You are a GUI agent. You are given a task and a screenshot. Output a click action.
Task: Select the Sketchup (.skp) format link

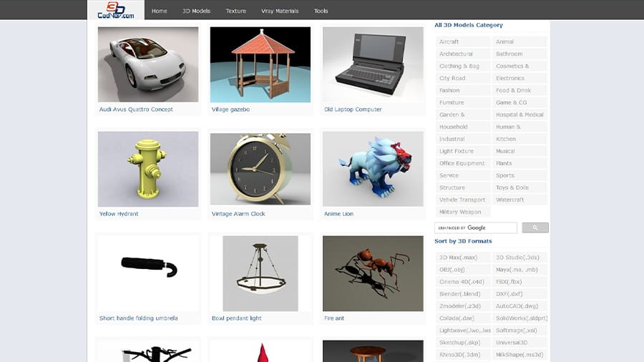(x=459, y=343)
